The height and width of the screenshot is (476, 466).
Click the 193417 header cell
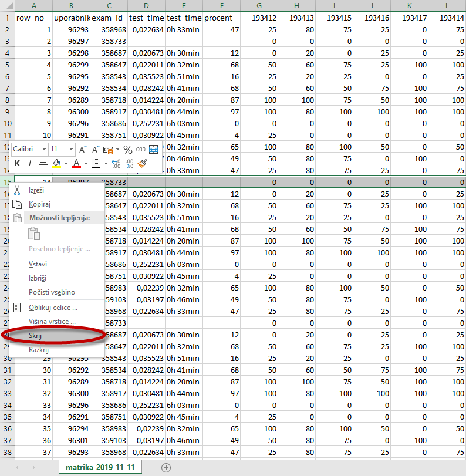(x=409, y=18)
